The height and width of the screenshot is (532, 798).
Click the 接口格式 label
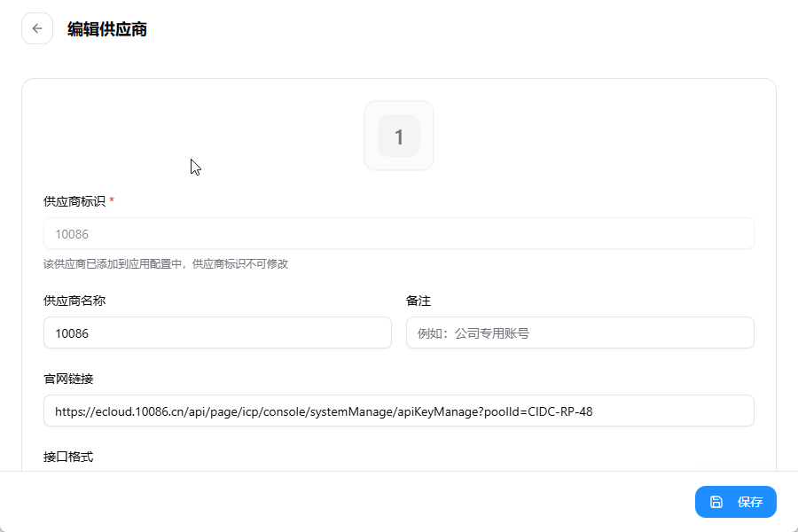tap(68, 457)
